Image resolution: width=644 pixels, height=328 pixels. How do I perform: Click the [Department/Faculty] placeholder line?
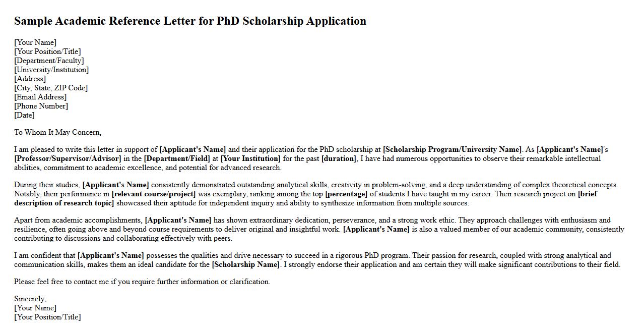(49, 61)
